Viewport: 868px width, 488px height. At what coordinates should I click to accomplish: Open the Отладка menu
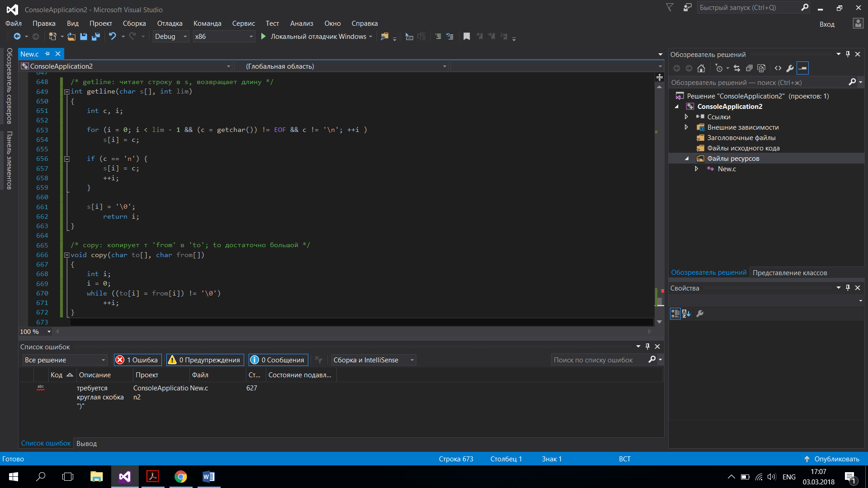click(170, 23)
